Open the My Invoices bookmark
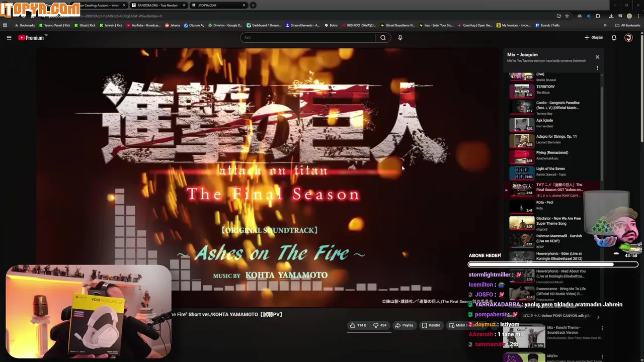This screenshot has height=362, width=644. 514,25
